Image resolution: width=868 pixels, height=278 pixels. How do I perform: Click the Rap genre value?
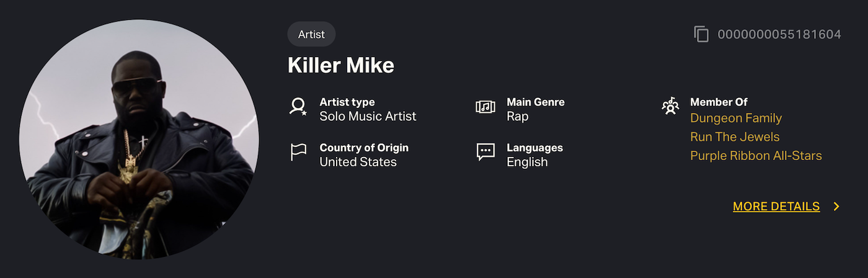coord(517,117)
